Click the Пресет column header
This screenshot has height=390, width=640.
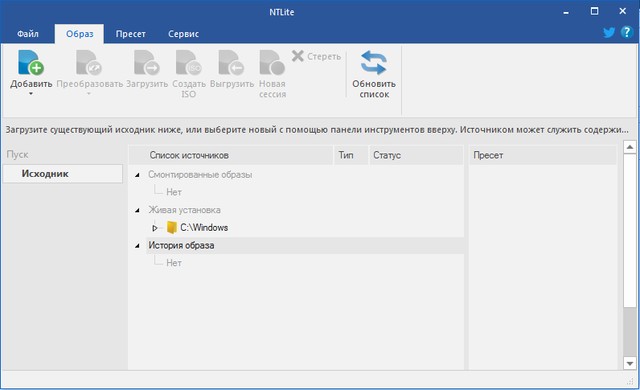(x=542, y=155)
